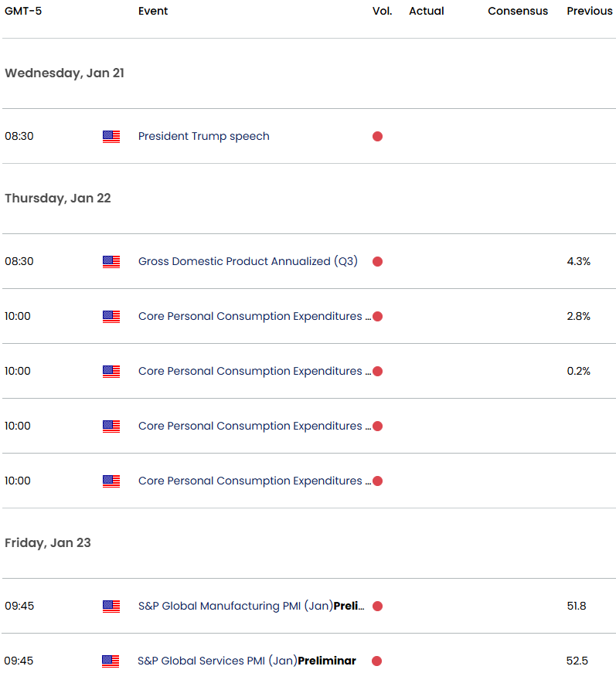The width and height of the screenshot is (616, 673).
Task: Click the Consensus column header
Action: tap(518, 11)
